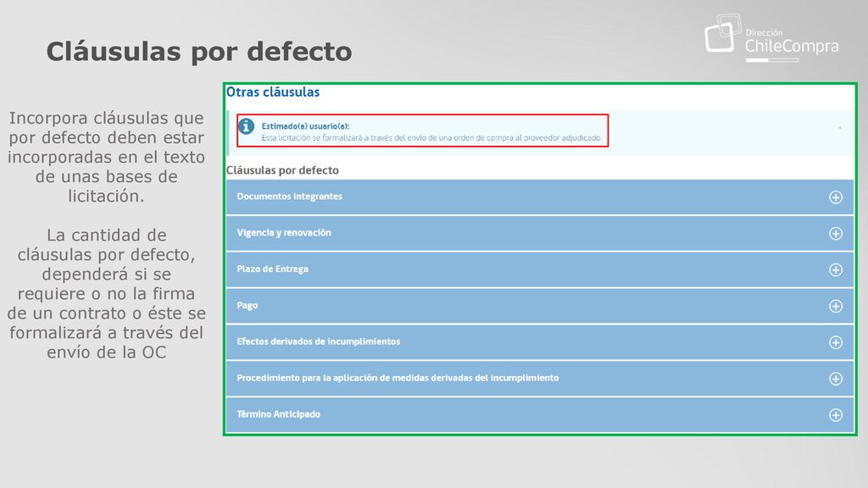Expand Efectos derivados de incumplimientos plus icon
This screenshot has height=488, width=868.
(835, 342)
